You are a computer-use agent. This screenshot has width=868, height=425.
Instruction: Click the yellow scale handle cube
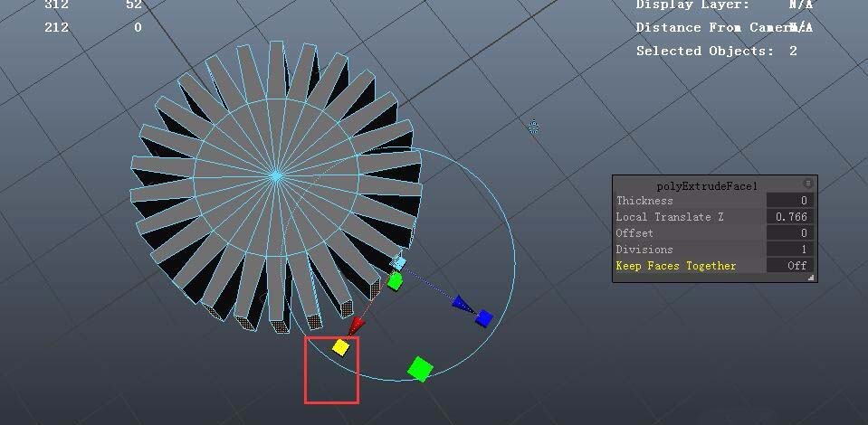pos(340,347)
